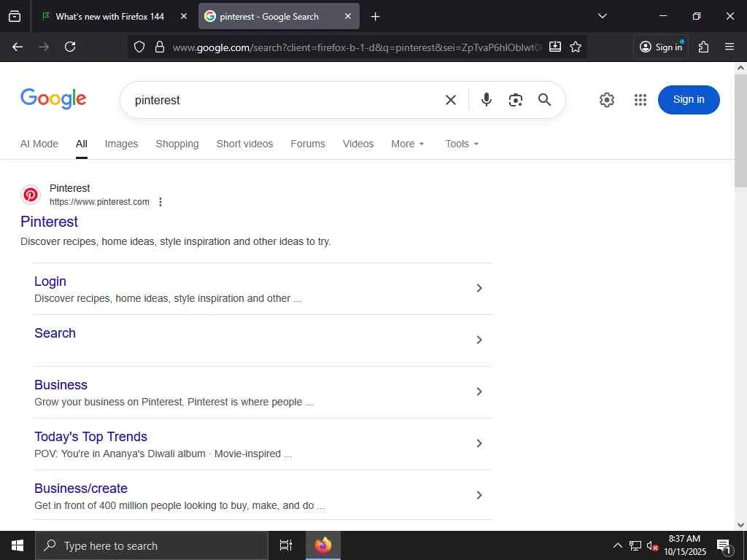Open the main Pinterest result title
Screen dimensions: 747x560
click(49, 222)
